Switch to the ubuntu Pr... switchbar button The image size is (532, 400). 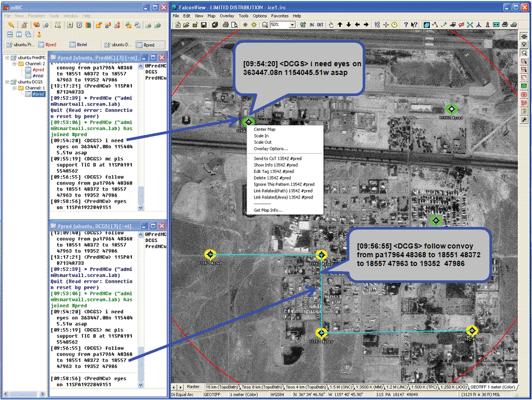[x=21, y=45]
